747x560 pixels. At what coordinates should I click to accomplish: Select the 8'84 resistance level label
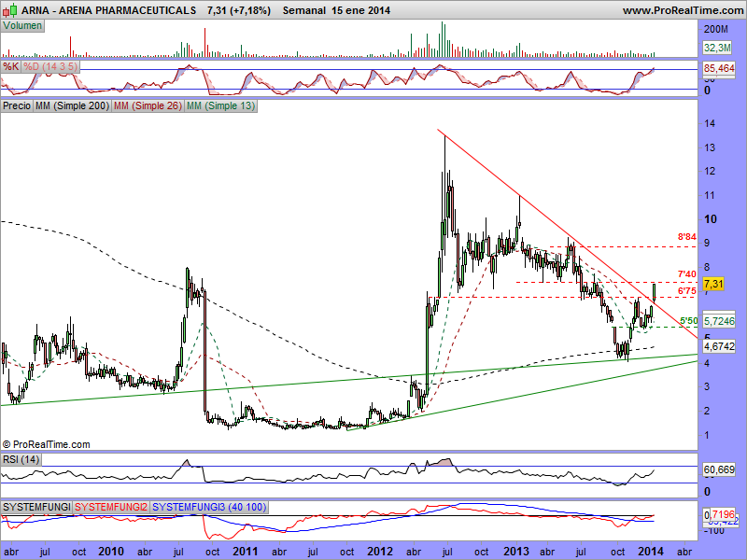[686, 237]
